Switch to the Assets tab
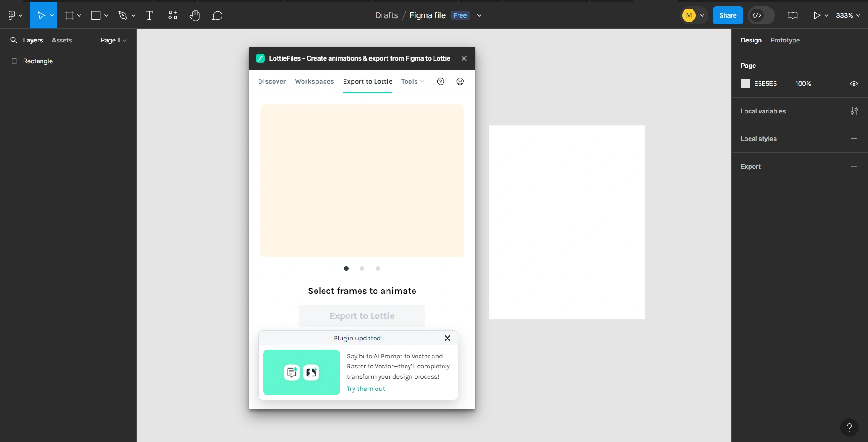Viewport: 868px width, 442px height. click(62, 40)
